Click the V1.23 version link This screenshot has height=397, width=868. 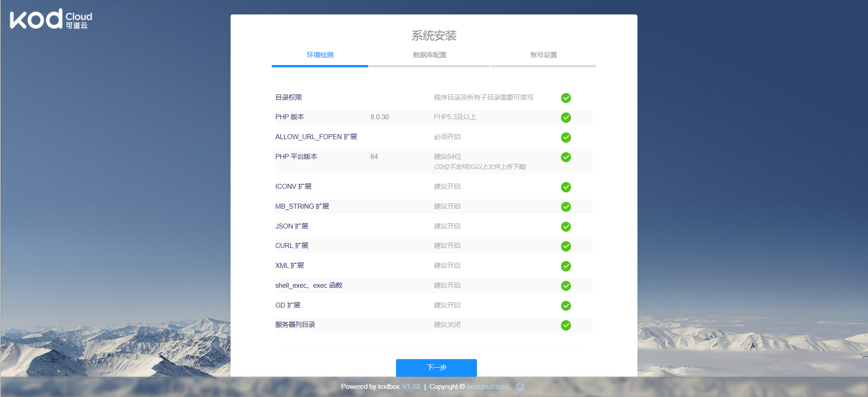(410, 387)
